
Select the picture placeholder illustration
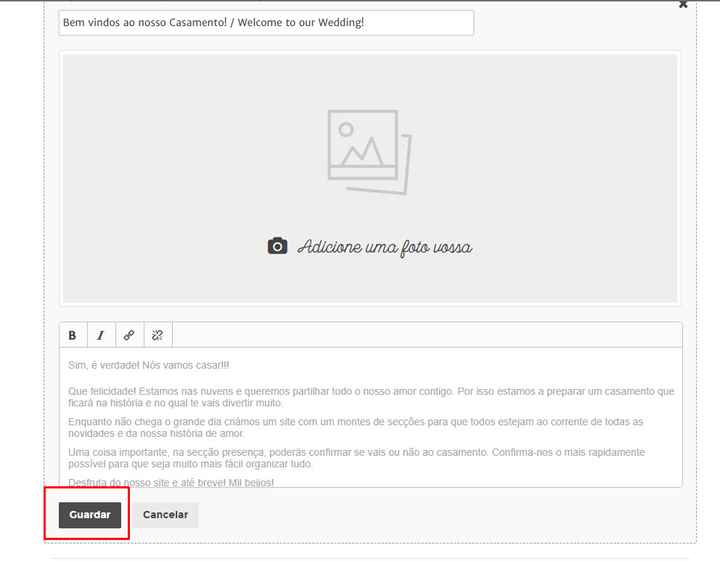tap(369, 151)
